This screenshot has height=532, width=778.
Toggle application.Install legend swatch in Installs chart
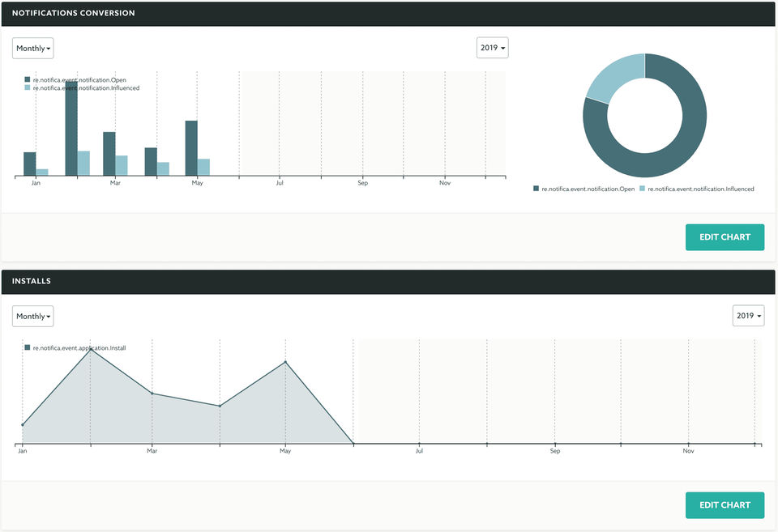click(x=28, y=347)
